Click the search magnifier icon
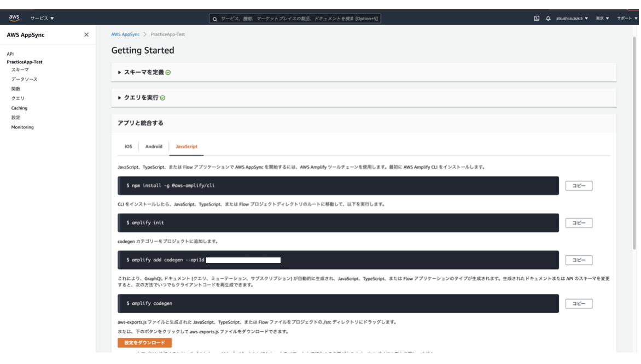 click(214, 19)
